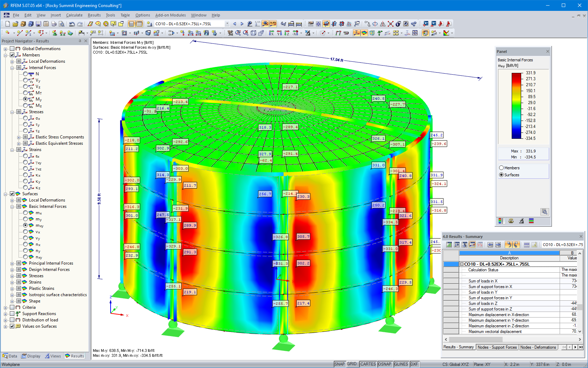Screen dimensions: 588x368
Task: Toggle the DXF status bar button
Action: (x=414, y=364)
